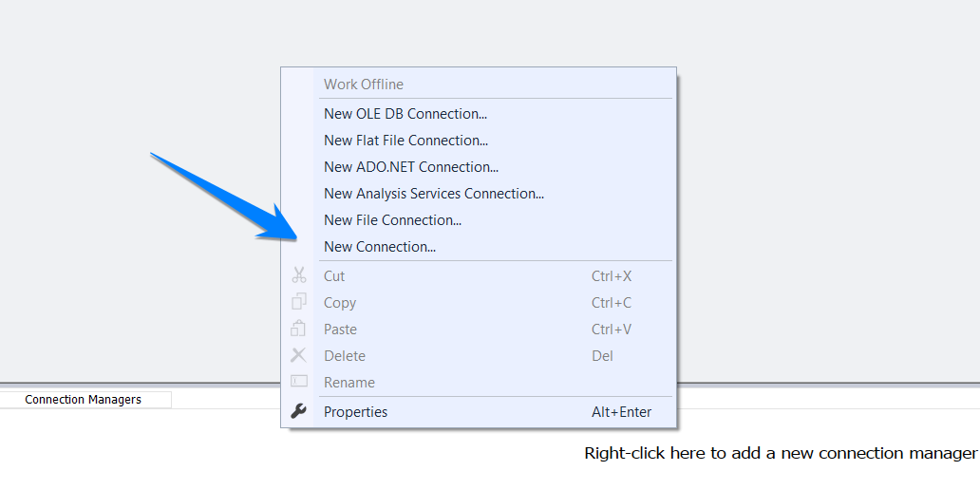The image size is (980, 490).
Task: Click the Properties wrench icon
Action: 298,412
